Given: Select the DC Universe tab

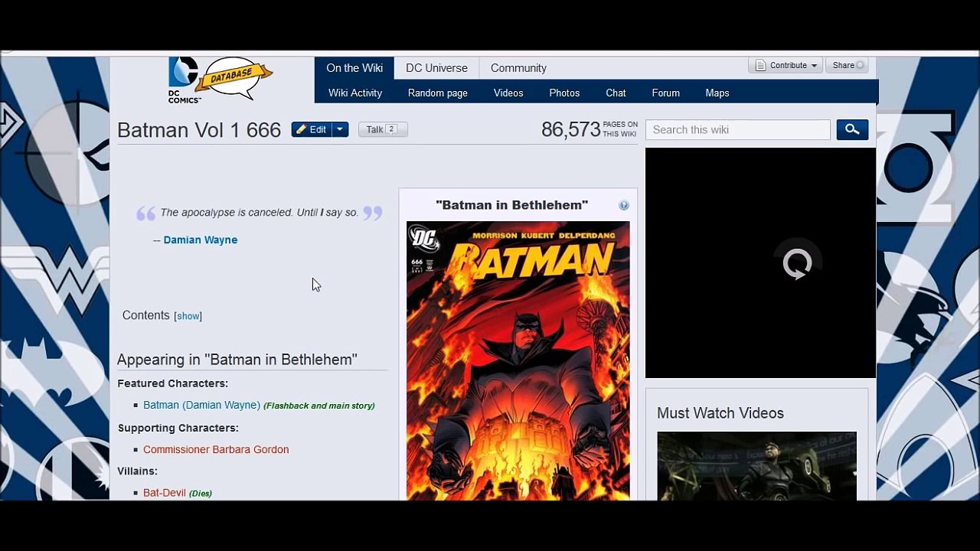Looking at the screenshot, I should tap(436, 68).
